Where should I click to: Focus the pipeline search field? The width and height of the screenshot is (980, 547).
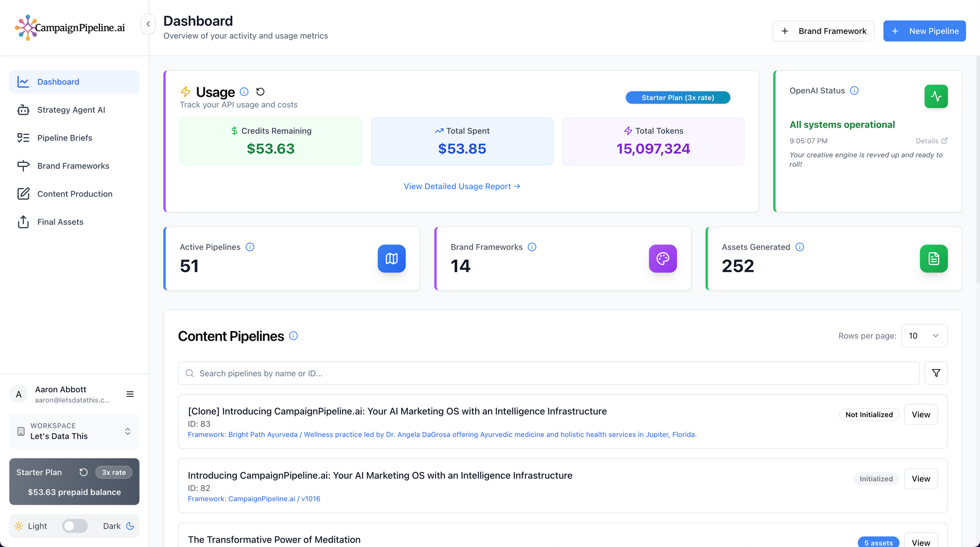click(549, 373)
